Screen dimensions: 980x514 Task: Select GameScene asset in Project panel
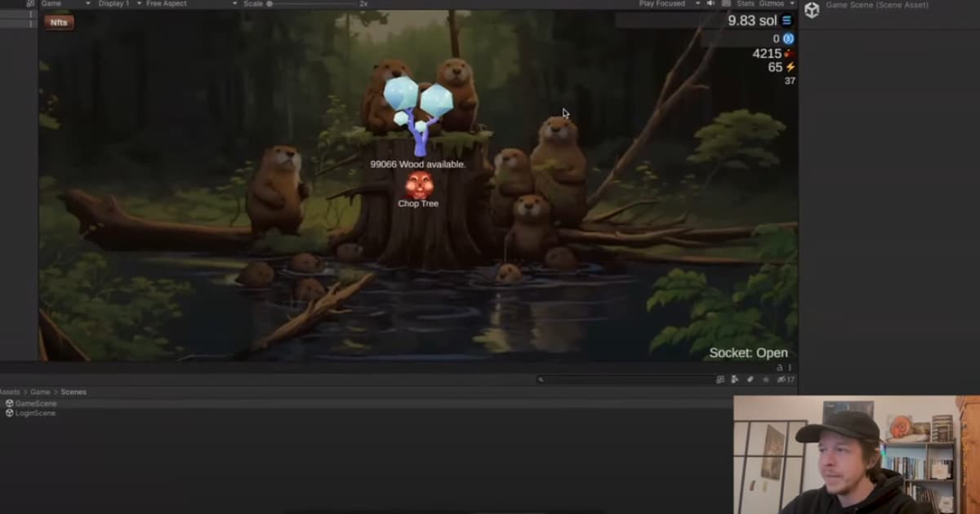pos(36,403)
